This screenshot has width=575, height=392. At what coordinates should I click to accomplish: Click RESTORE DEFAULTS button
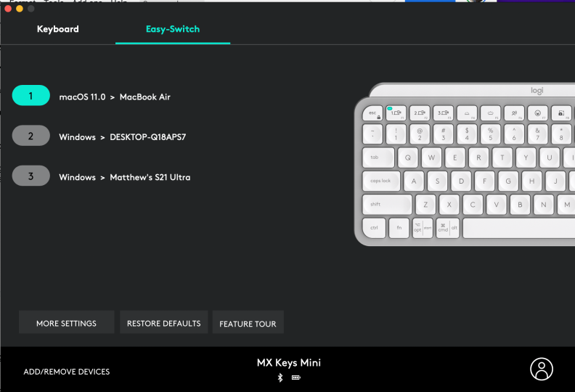(163, 322)
